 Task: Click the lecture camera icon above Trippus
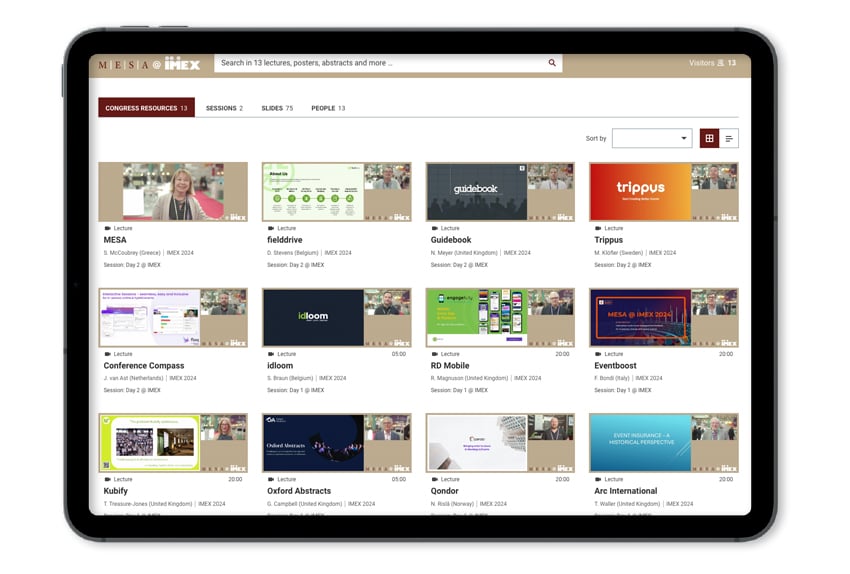[x=598, y=228]
